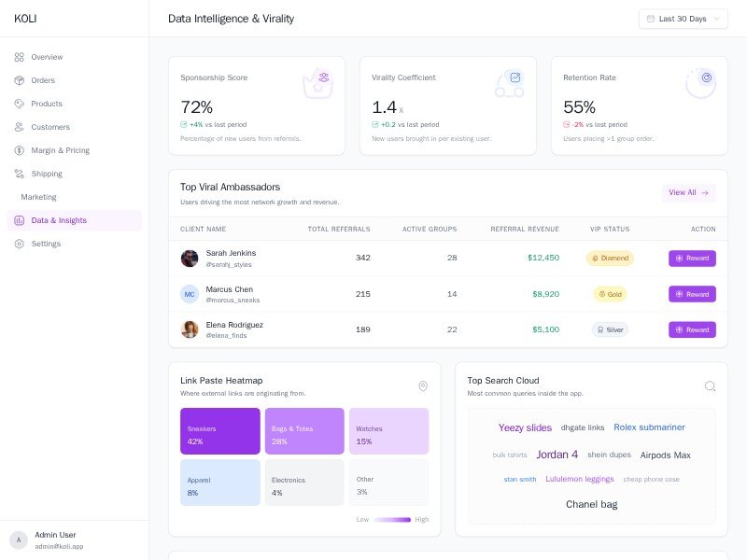Image resolution: width=747 pixels, height=560 pixels.
Task: Click the Low to High heatmap gradient bar
Action: coord(392,520)
